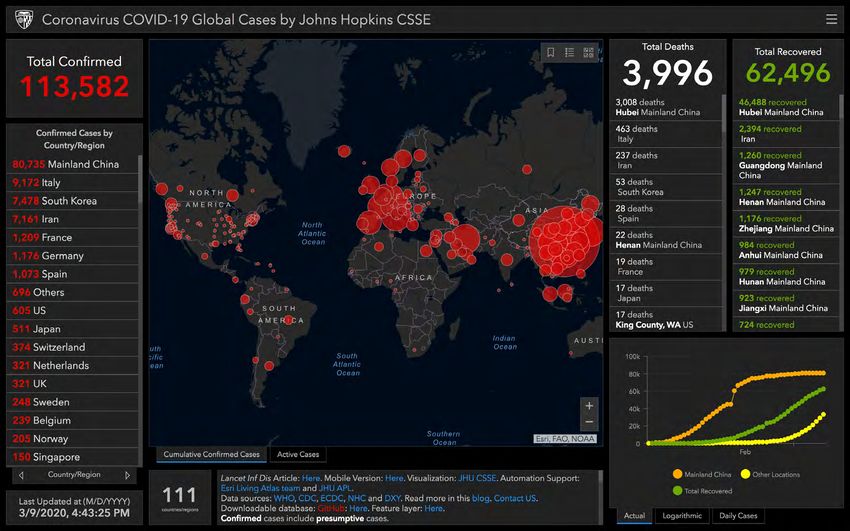The width and height of the screenshot is (850, 531).
Task: Select Germany in confirmed cases list
Action: pos(73,256)
